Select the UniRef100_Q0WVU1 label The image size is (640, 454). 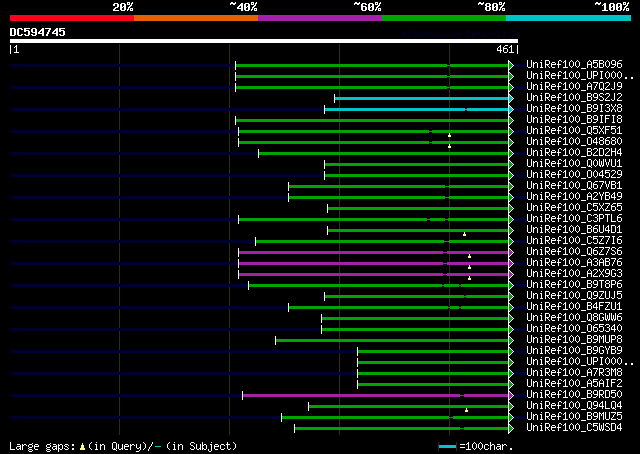574,164
